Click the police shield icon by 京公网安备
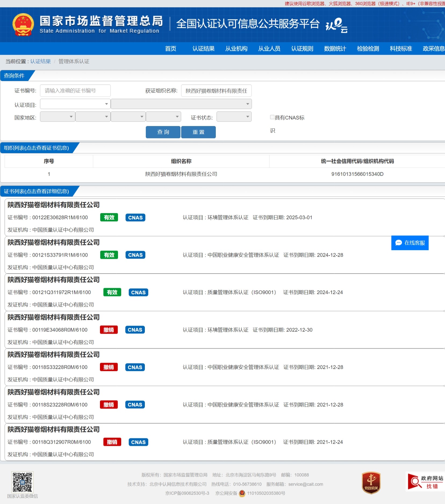445x504 pixels. tap(242, 493)
